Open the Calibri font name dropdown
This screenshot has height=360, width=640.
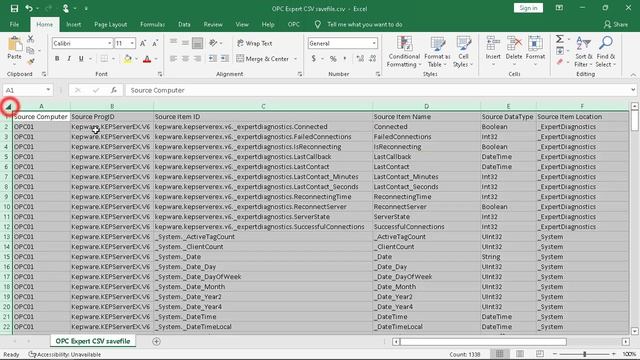[x=109, y=43]
